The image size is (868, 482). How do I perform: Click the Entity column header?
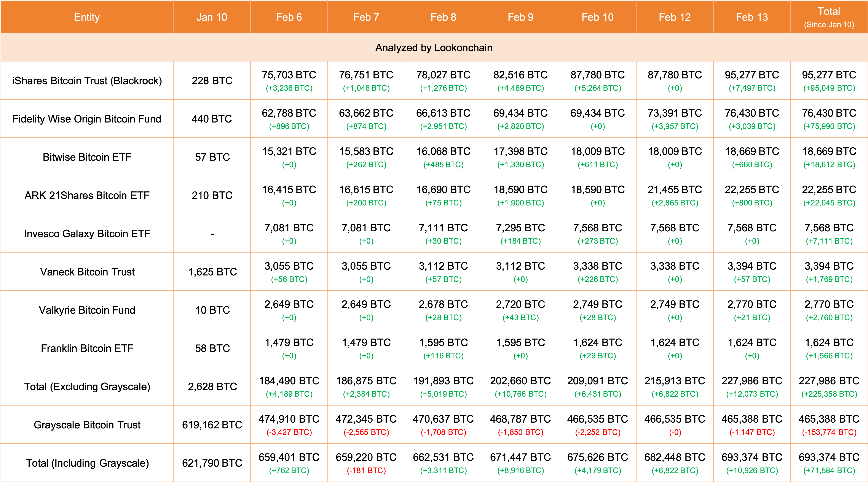[87, 17]
